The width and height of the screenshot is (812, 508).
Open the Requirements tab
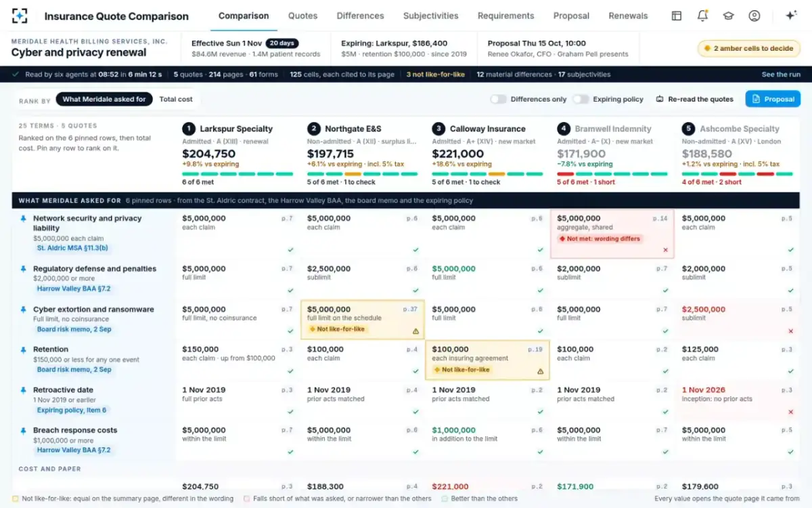[x=505, y=16]
